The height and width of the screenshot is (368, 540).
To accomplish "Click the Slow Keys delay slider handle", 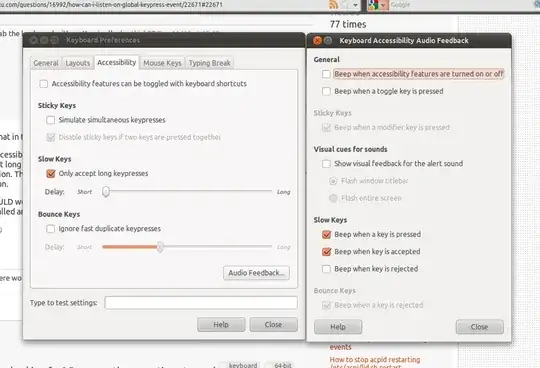I will pos(106,191).
